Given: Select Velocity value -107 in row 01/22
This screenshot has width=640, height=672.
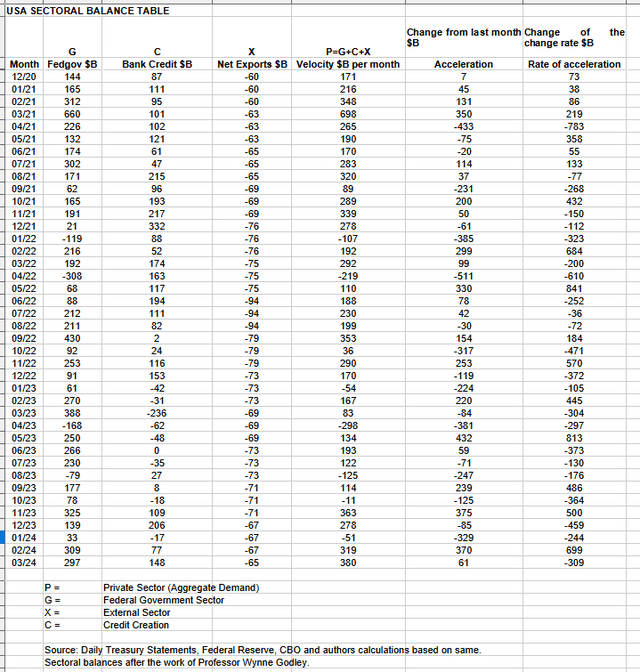Looking at the screenshot, I should (348, 238).
